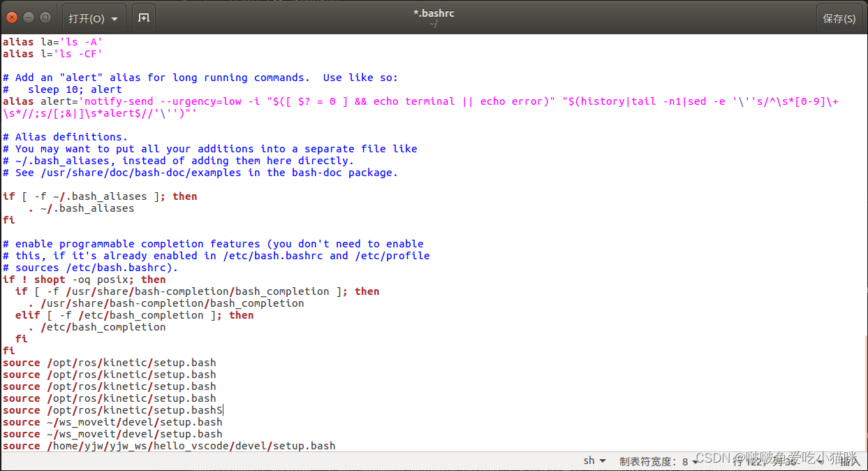
Task: Click 保存(S) to save the modified bashrc
Action: pyautogui.click(x=839, y=17)
